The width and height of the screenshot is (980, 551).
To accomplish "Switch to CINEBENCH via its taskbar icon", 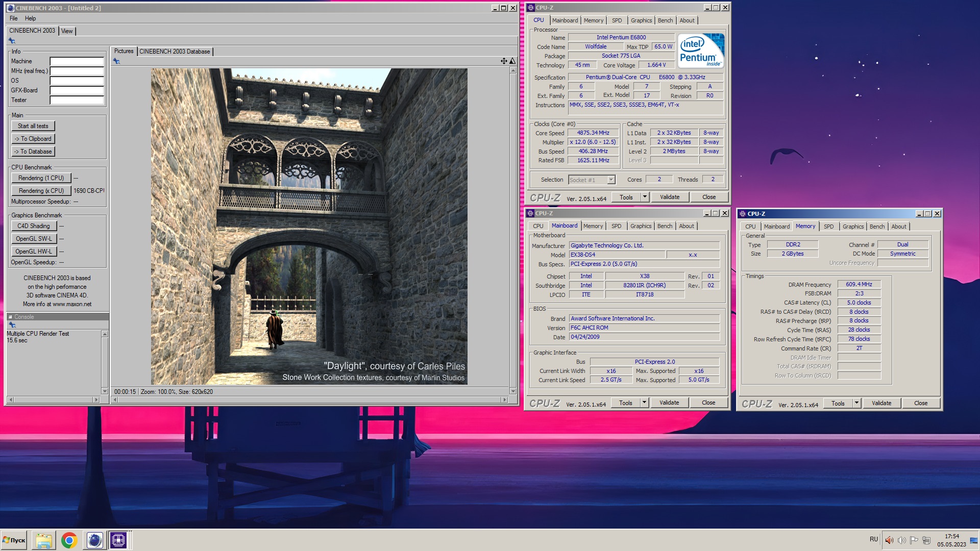I will (94, 540).
